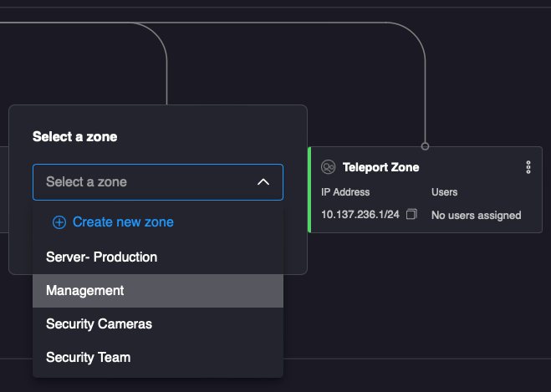Click the "No users assigned" text
Viewport: 551px width, 392px height.
[x=476, y=215]
